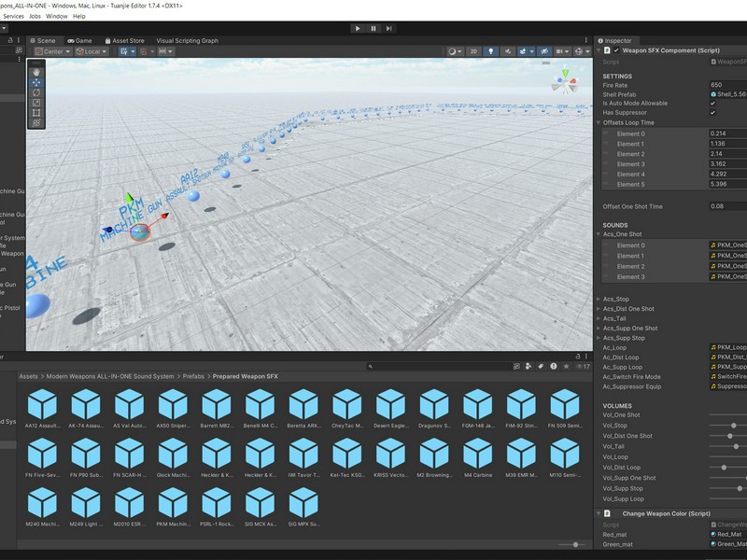Open the Jobs menu

pyautogui.click(x=35, y=16)
